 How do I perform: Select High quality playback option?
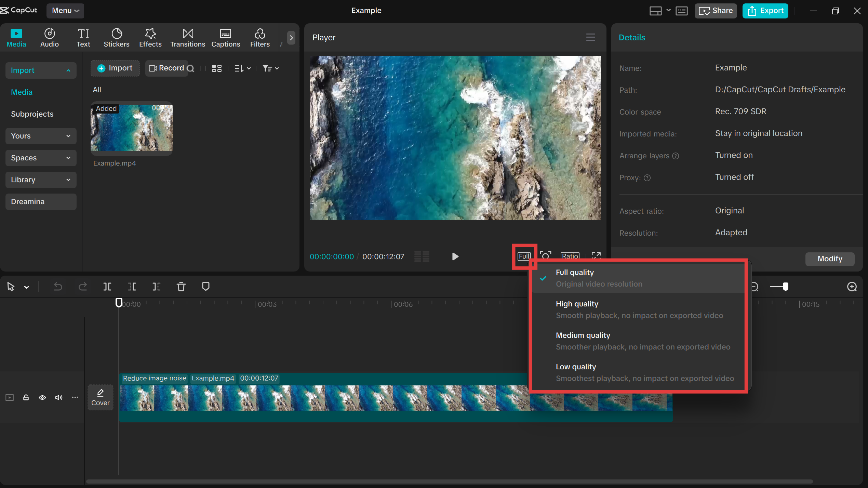(x=640, y=309)
